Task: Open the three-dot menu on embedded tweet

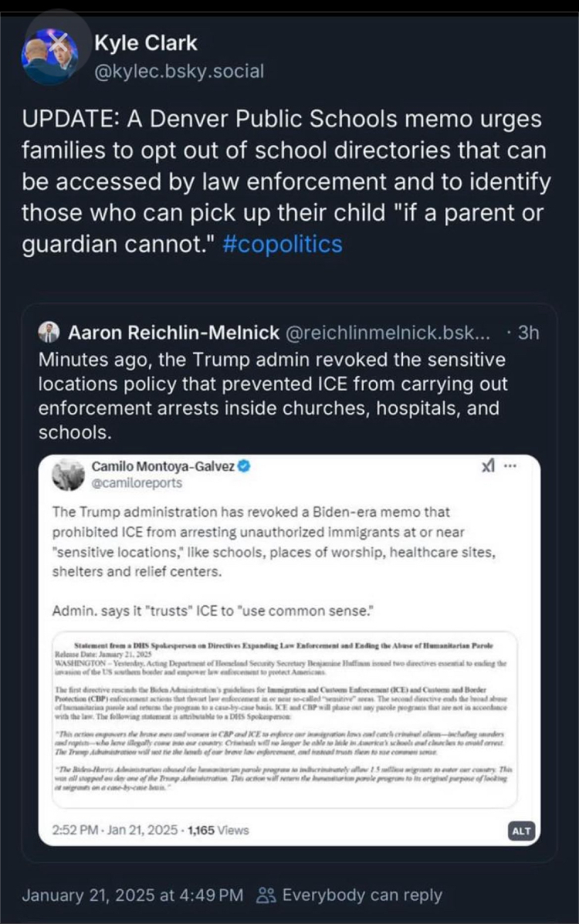Action: (x=510, y=466)
